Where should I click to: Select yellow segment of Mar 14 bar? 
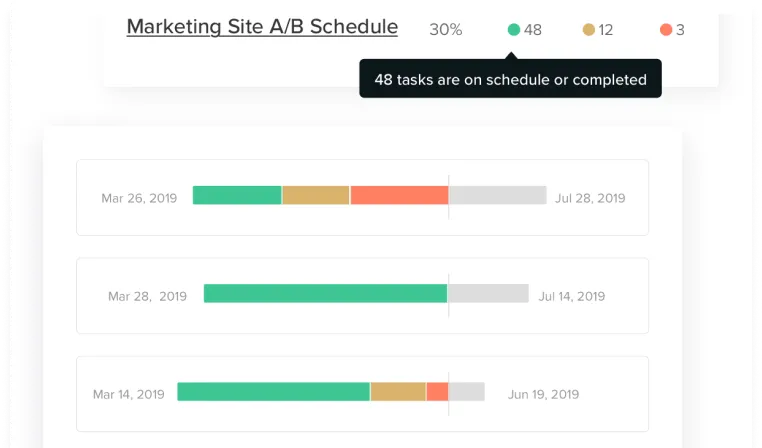tap(398, 392)
